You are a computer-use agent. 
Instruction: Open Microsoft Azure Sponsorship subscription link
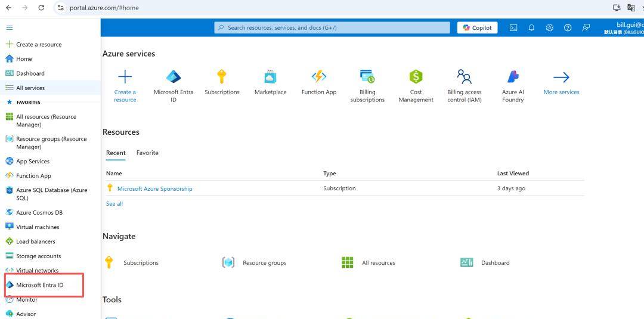tap(155, 188)
